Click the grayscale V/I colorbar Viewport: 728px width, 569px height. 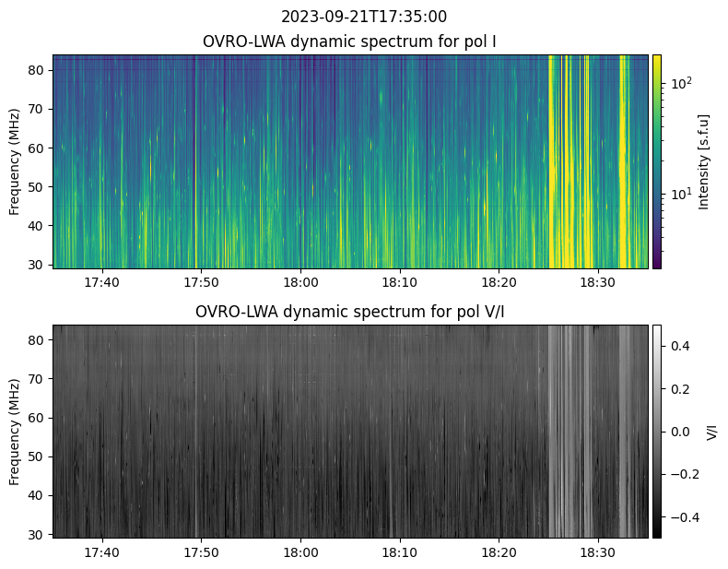(657, 431)
